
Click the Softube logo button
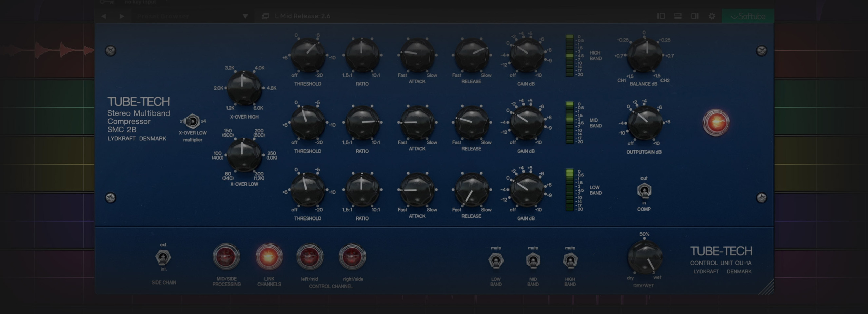tap(748, 16)
